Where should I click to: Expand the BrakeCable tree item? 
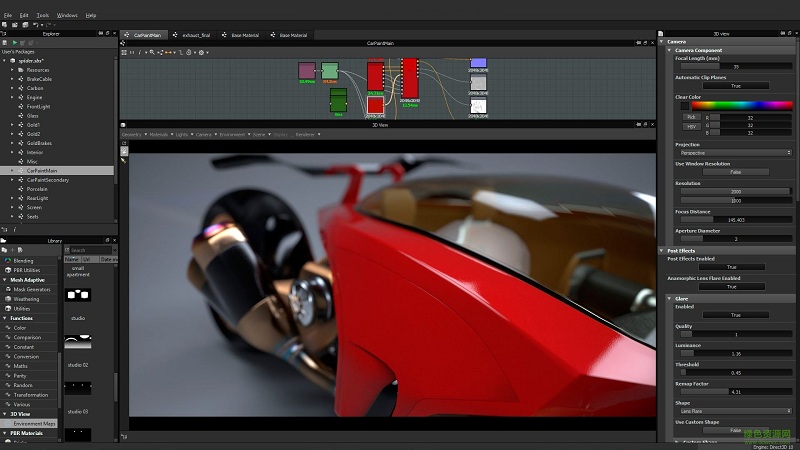tap(13, 80)
